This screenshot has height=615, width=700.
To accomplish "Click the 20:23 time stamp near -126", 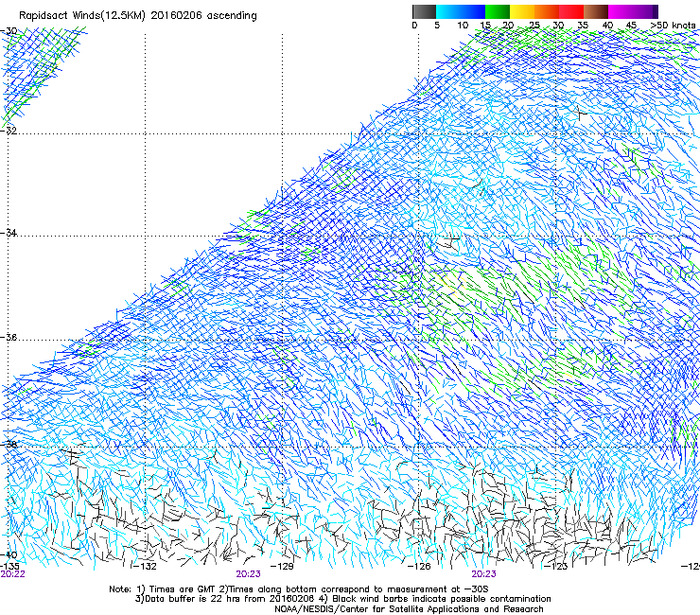I will [x=484, y=574].
